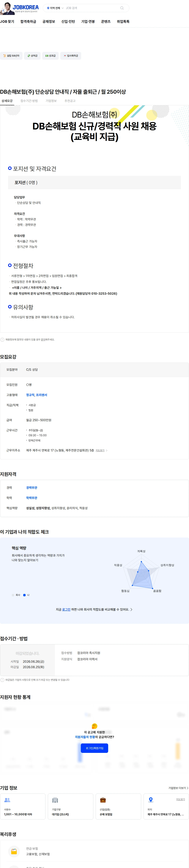
Task: Switch to the 접수기간·방법 tab
Action: click(29, 101)
